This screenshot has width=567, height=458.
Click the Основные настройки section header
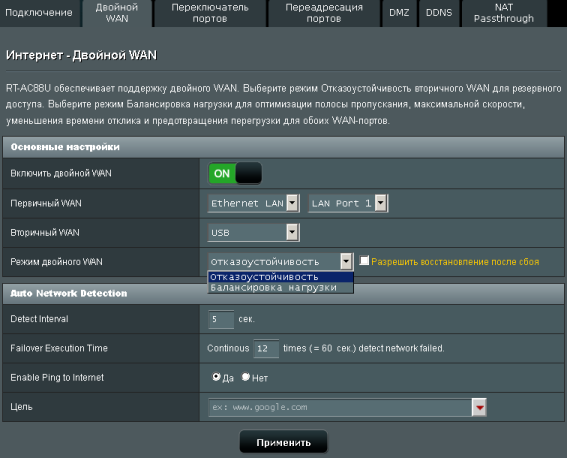[284, 147]
